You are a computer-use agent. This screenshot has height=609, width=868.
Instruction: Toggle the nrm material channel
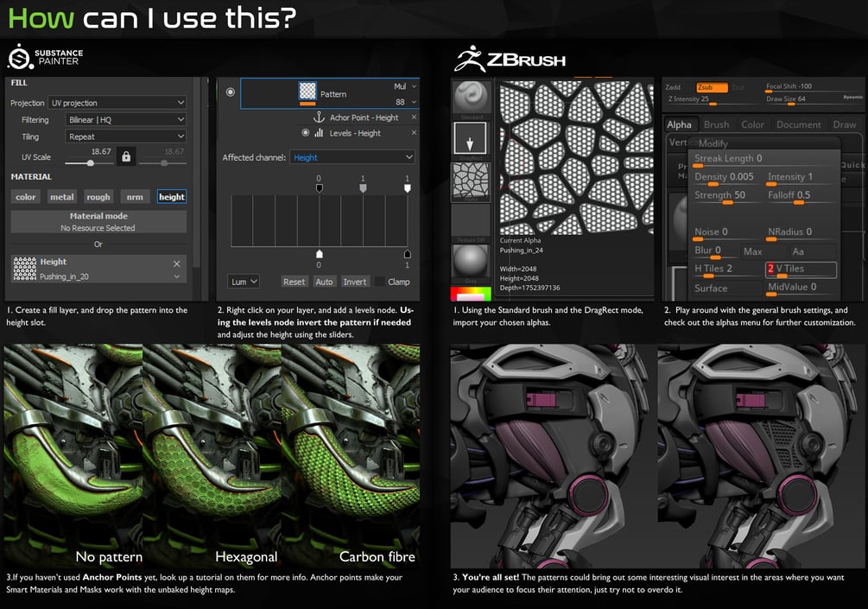coord(135,197)
